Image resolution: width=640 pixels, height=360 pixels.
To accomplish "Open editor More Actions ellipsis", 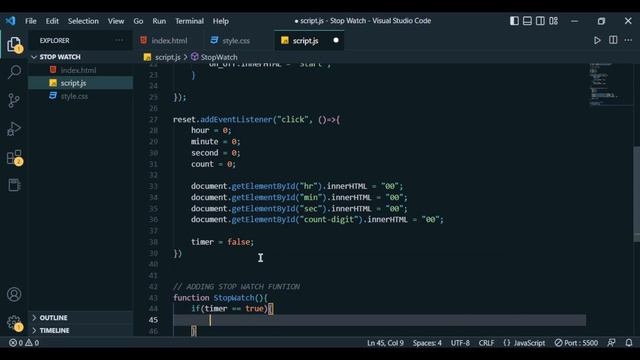I will (x=628, y=40).
